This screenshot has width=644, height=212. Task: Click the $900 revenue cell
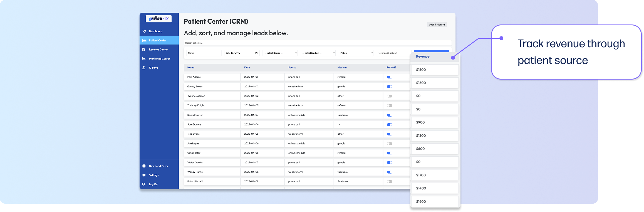click(435, 122)
